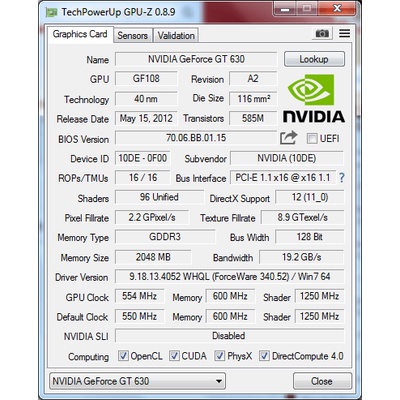400x400 pixels.
Task: Toggle the DirectCompute 4.0 checkbox
Action: pyautogui.click(x=264, y=356)
